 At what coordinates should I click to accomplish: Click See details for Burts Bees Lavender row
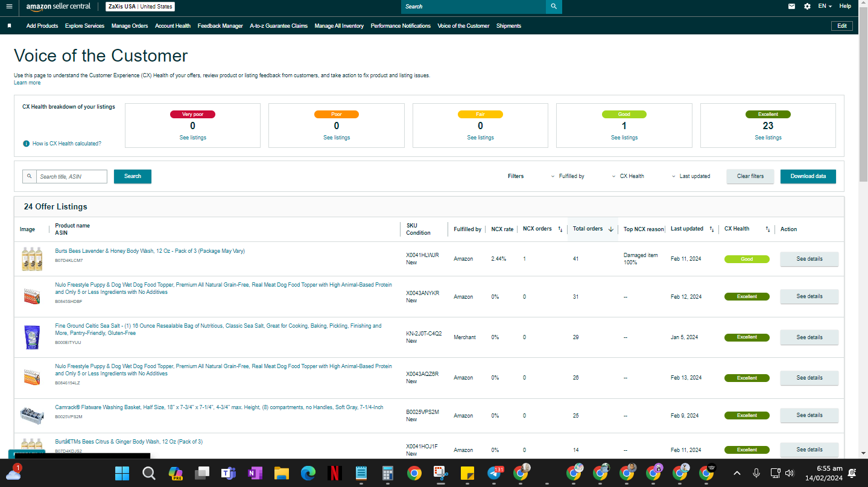809,259
